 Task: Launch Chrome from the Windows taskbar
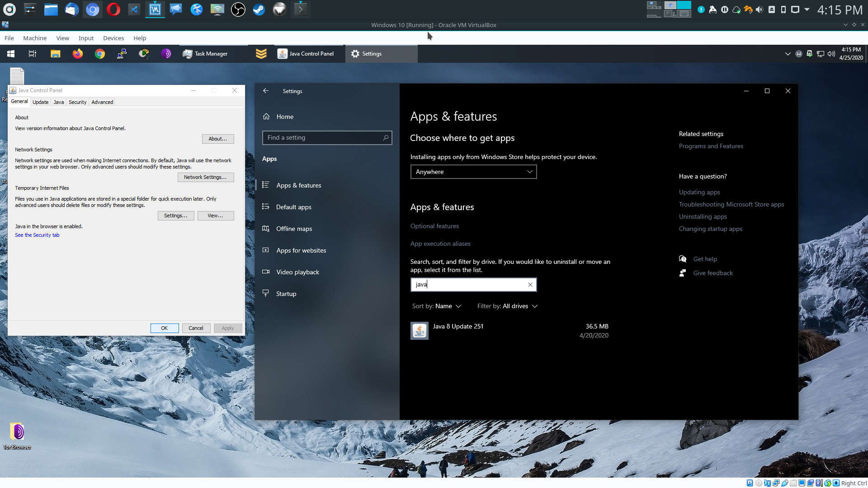point(100,54)
